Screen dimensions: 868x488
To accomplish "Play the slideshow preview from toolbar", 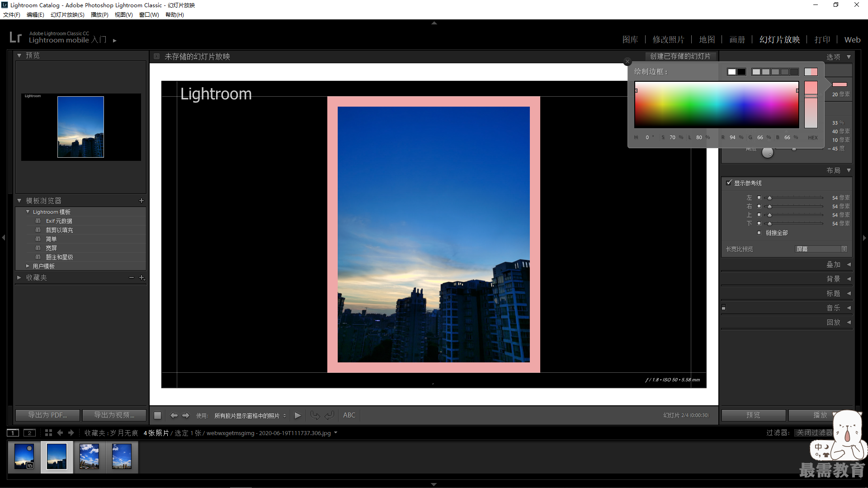I will (297, 415).
